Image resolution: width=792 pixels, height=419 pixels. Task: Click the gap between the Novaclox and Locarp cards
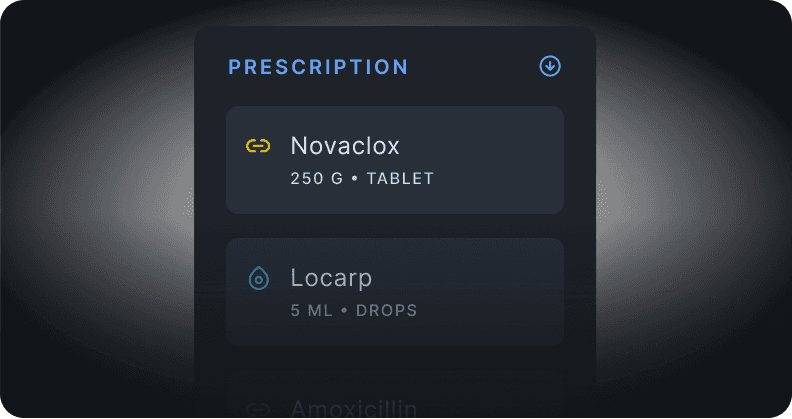(395, 226)
